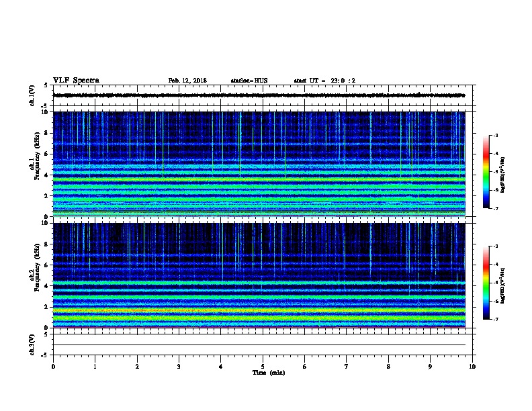Click the ch.1 spectrogram panel
532x411 pixels.
tap(259, 164)
